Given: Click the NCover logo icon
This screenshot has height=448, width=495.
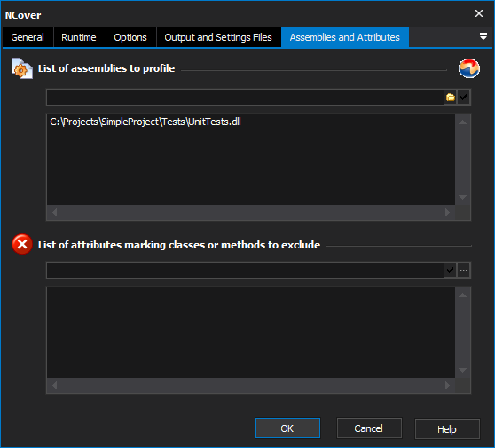Looking at the screenshot, I should click(468, 68).
